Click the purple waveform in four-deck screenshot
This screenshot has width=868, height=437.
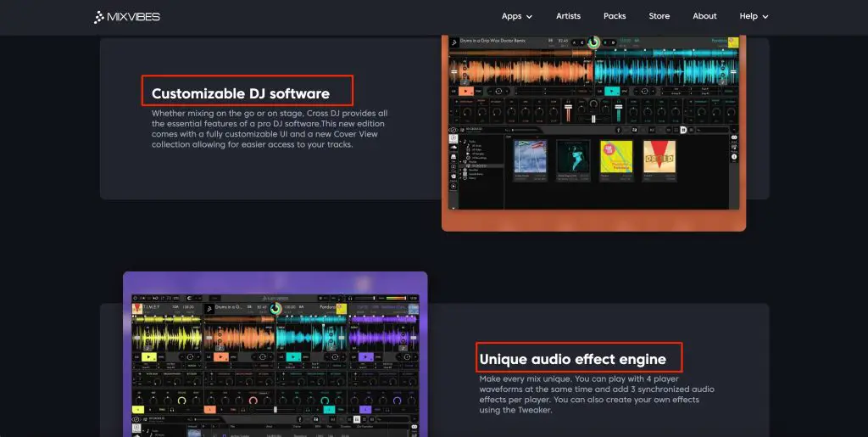[383, 338]
